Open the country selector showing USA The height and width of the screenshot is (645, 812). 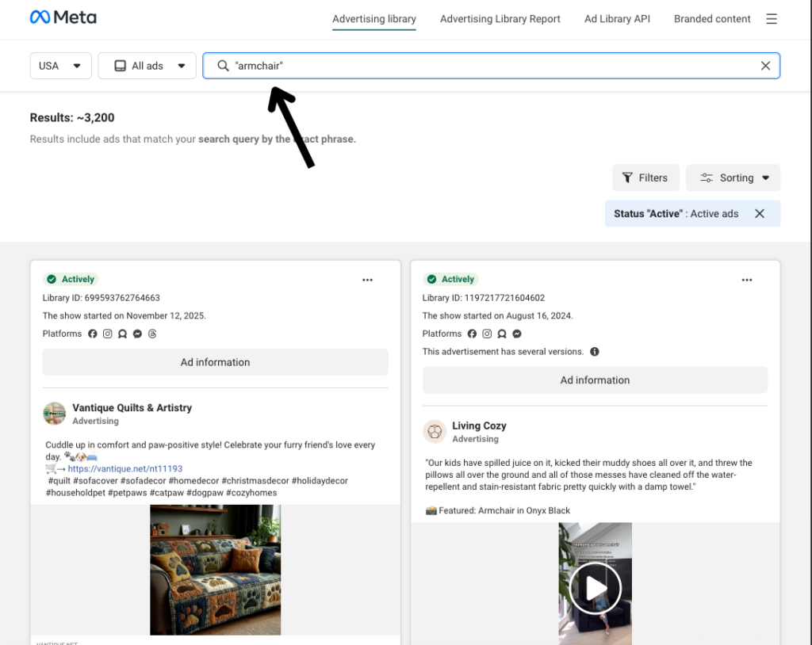pos(60,66)
